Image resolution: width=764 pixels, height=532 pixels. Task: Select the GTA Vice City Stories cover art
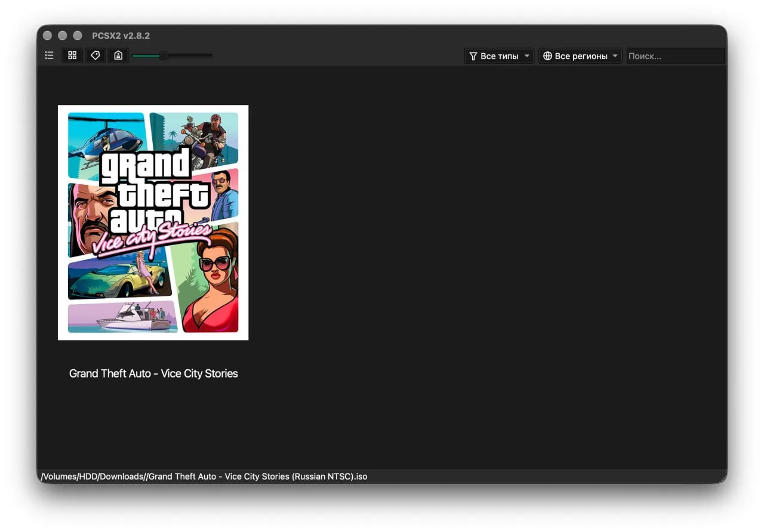point(153,222)
